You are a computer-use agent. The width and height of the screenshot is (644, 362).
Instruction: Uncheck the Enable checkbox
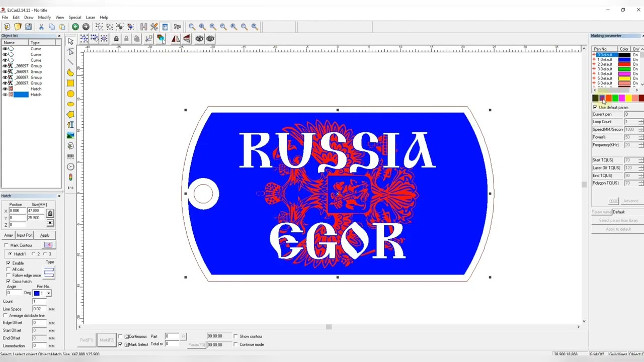9,263
